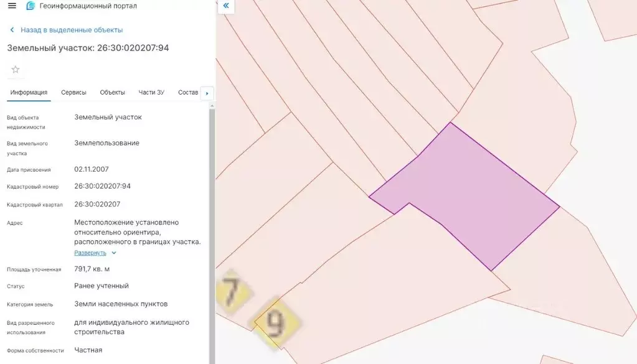Click the date value 02.11.2007
This screenshot has height=364, width=637.
click(92, 169)
